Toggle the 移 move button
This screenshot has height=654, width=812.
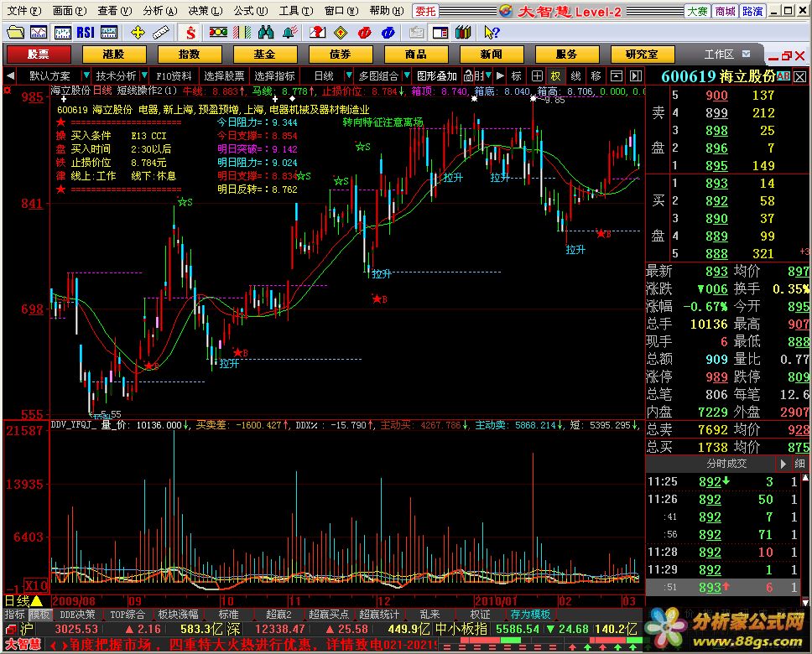pos(596,76)
